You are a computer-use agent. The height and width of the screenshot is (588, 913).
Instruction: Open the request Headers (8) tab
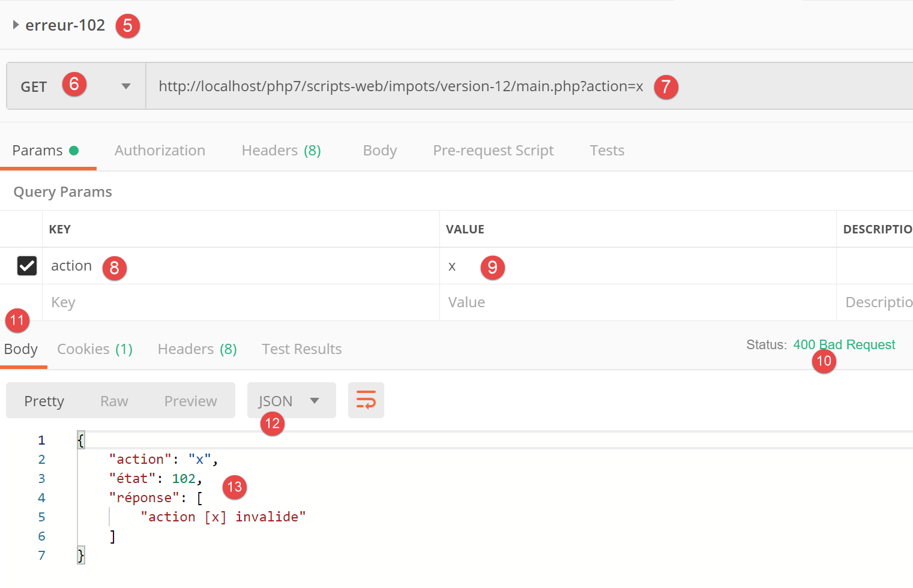tap(281, 151)
